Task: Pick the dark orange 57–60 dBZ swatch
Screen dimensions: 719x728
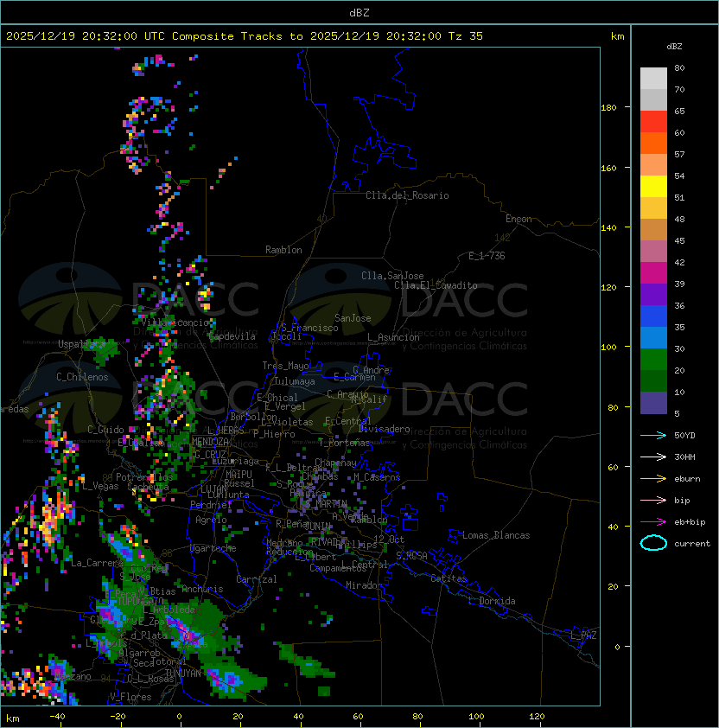Action: 653,143
